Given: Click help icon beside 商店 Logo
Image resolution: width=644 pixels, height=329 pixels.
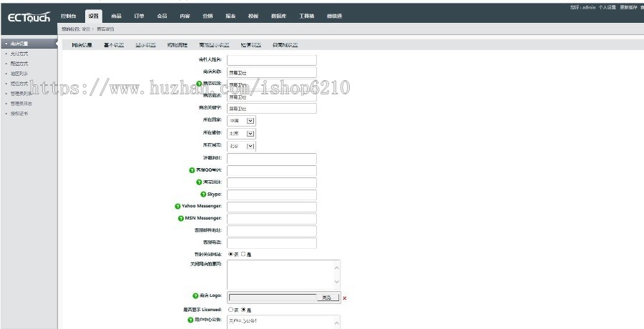Looking at the screenshot, I should click(x=195, y=295).
